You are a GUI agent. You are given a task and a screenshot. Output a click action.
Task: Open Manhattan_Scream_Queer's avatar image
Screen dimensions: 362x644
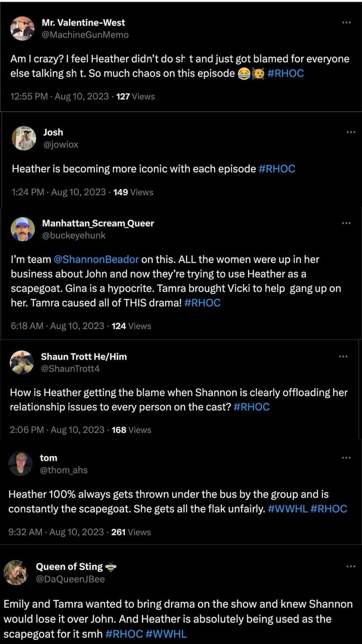click(x=22, y=229)
